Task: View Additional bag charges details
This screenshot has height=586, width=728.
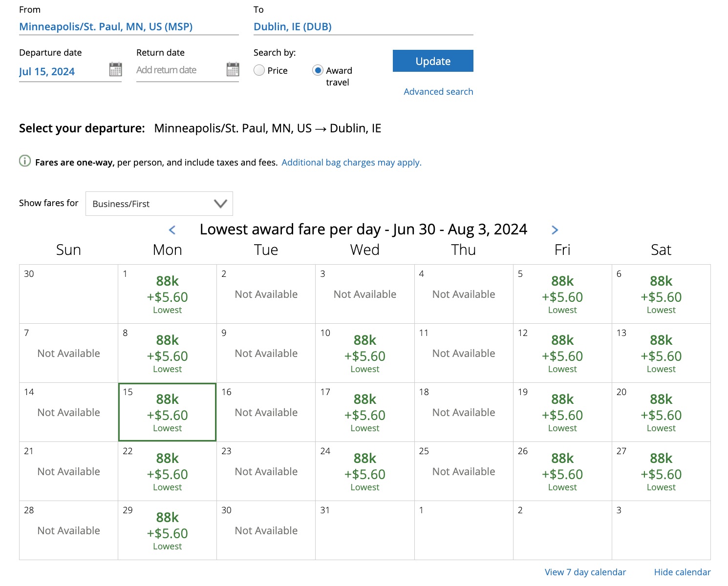Action: click(x=351, y=162)
